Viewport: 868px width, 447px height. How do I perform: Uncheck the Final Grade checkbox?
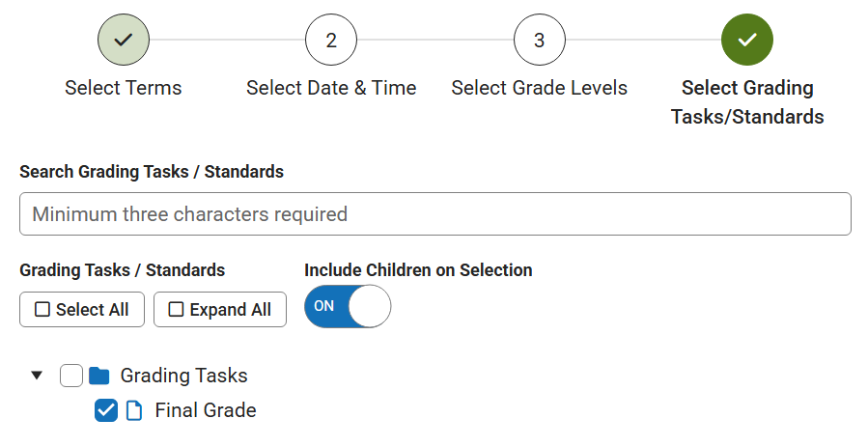pyautogui.click(x=106, y=410)
